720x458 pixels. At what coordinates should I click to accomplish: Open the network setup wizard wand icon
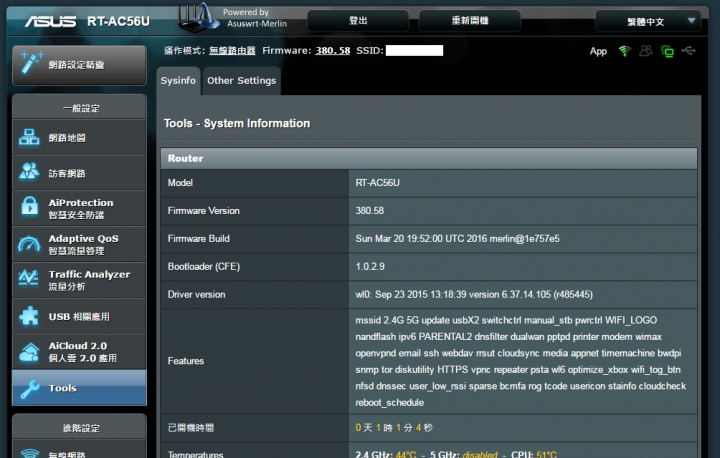pyautogui.click(x=31, y=62)
